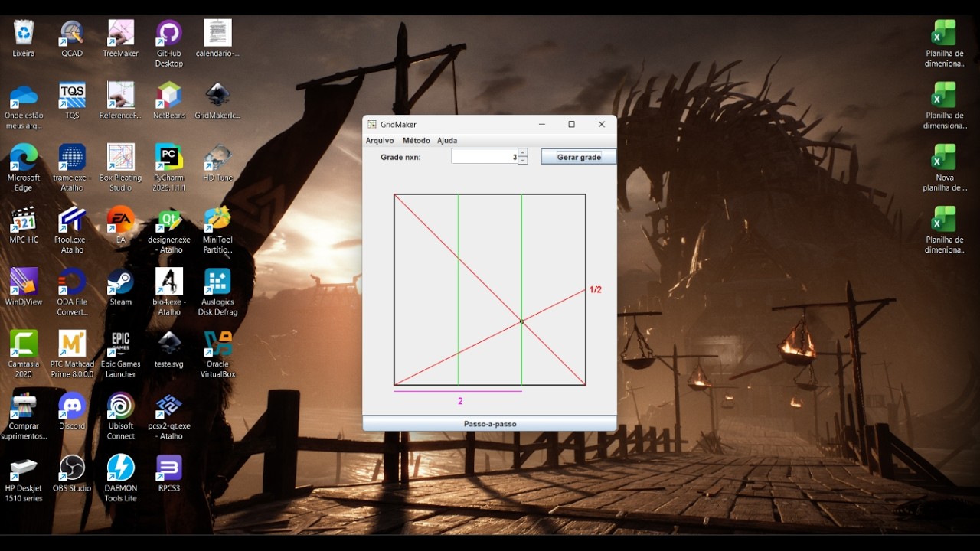Select the PyCharm 2025.1.1.1 icon
980x551 pixels.
(169, 168)
